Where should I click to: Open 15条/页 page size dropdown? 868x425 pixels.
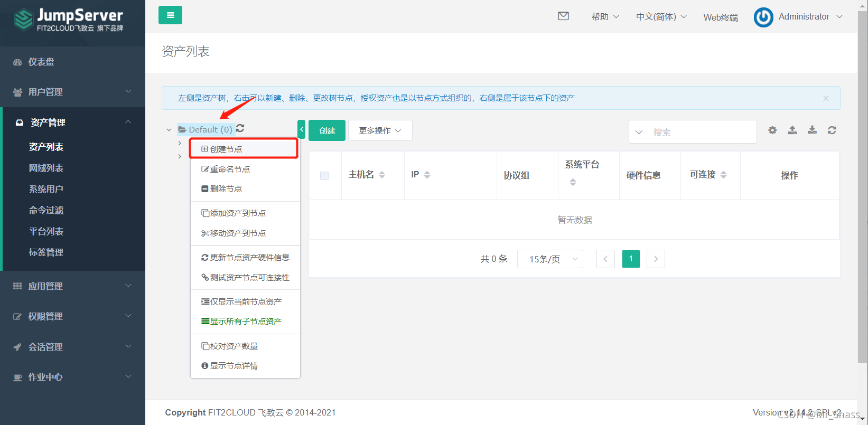click(550, 259)
